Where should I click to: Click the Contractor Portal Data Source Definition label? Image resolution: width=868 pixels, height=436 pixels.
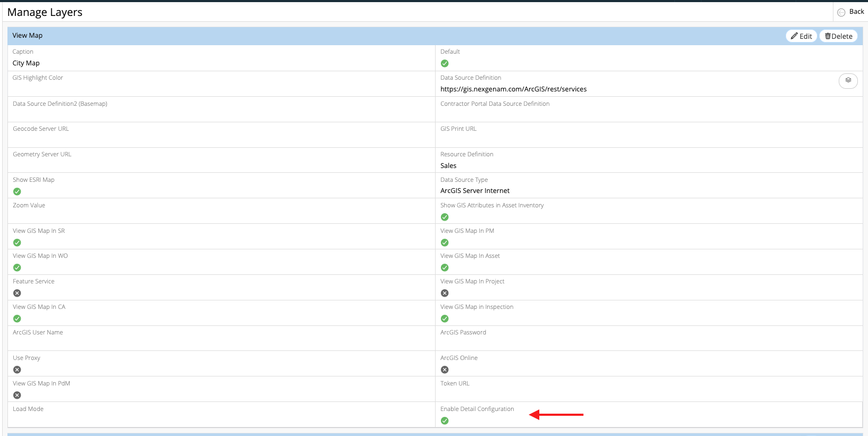coord(495,104)
